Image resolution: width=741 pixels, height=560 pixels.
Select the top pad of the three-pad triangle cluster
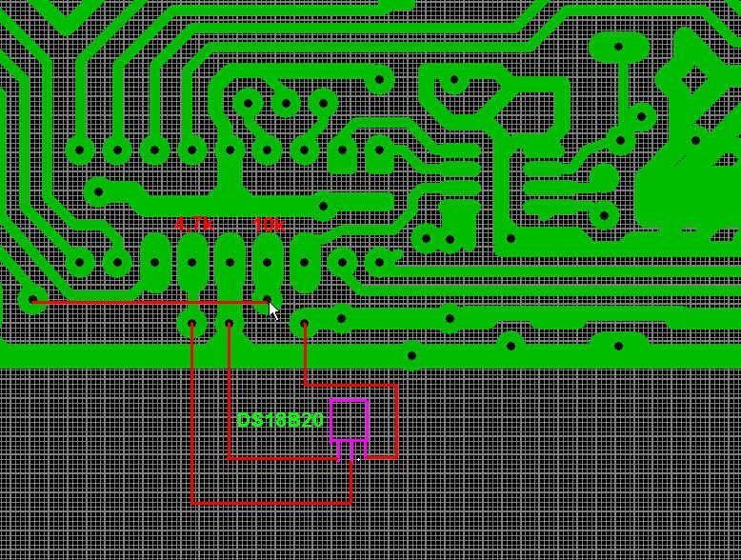click(x=286, y=103)
